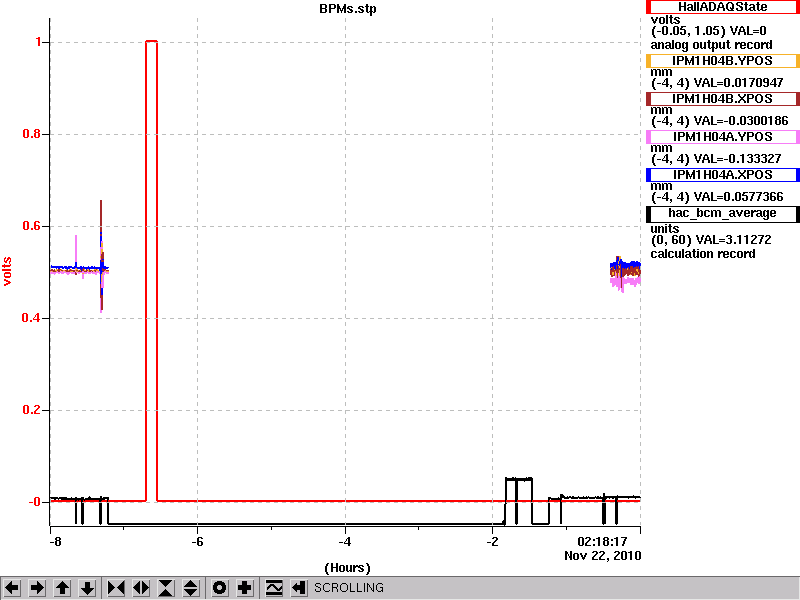This screenshot has width=800, height=600.
Task: Click the SCROLLING status label
Action: 348,588
